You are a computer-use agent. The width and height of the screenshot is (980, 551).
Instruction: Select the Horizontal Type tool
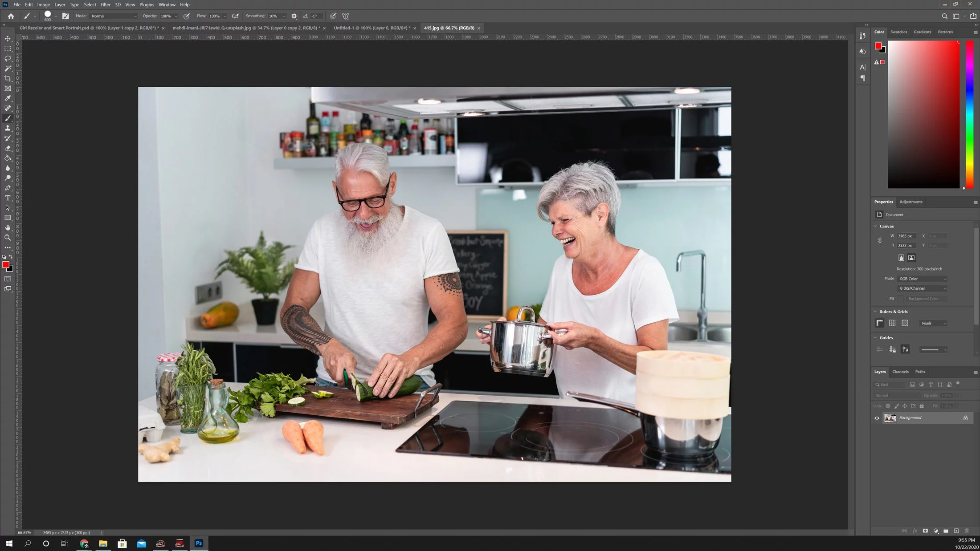8,198
